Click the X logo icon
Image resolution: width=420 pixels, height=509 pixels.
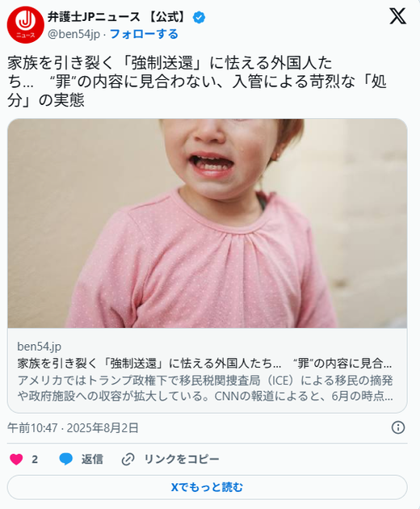(397, 16)
